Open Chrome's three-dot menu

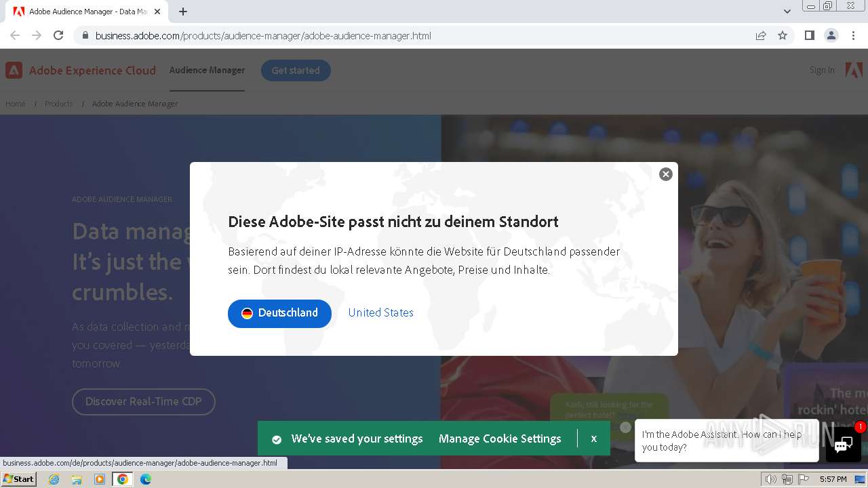pyautogui.click(x=853, y=35)
